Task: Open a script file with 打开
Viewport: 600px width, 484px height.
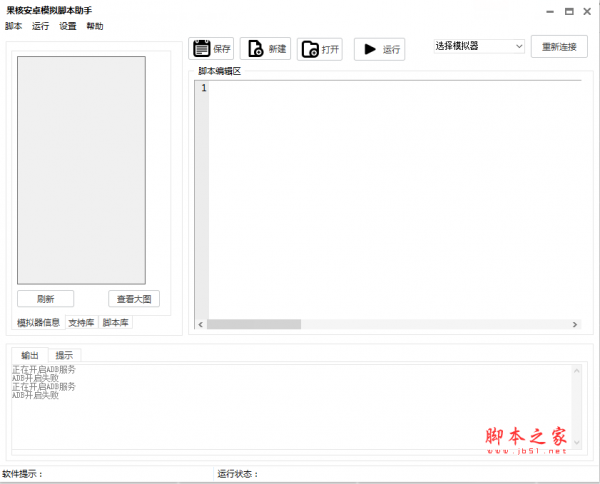Action: [320, 49]
